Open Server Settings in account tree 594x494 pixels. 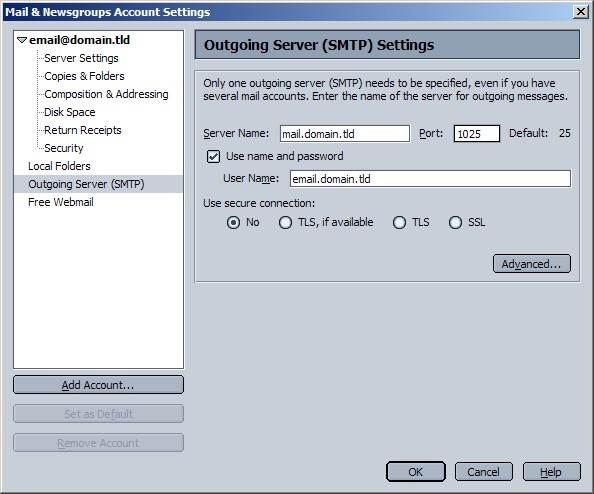point(81,58)
